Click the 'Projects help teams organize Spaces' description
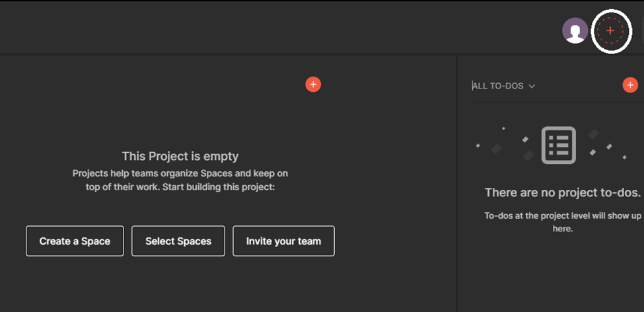The image size is (644, 312). pyautogui.click(x=180, y=180)
